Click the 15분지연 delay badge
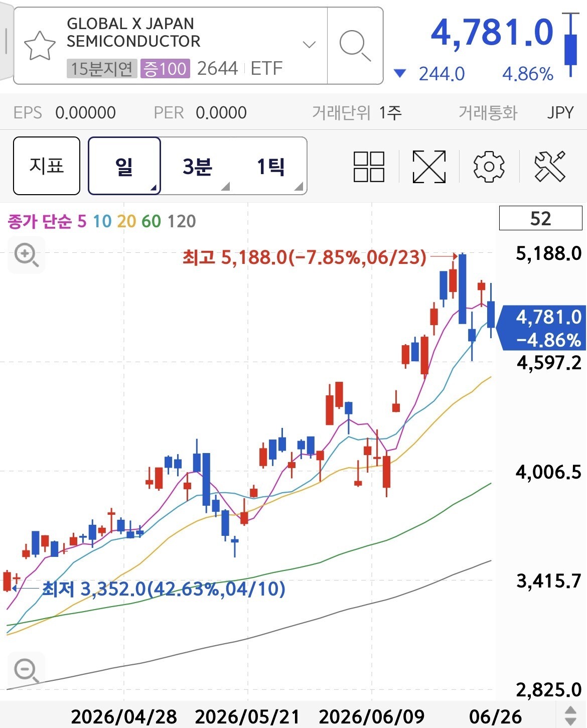Image resolution: width=587 pixels, height=728 pixels. 102,68
